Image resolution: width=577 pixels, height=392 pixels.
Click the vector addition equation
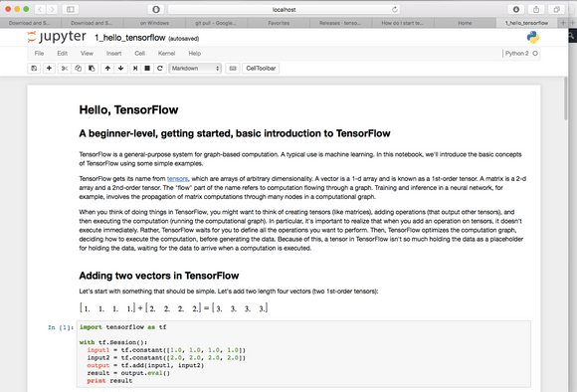point(174,307)
